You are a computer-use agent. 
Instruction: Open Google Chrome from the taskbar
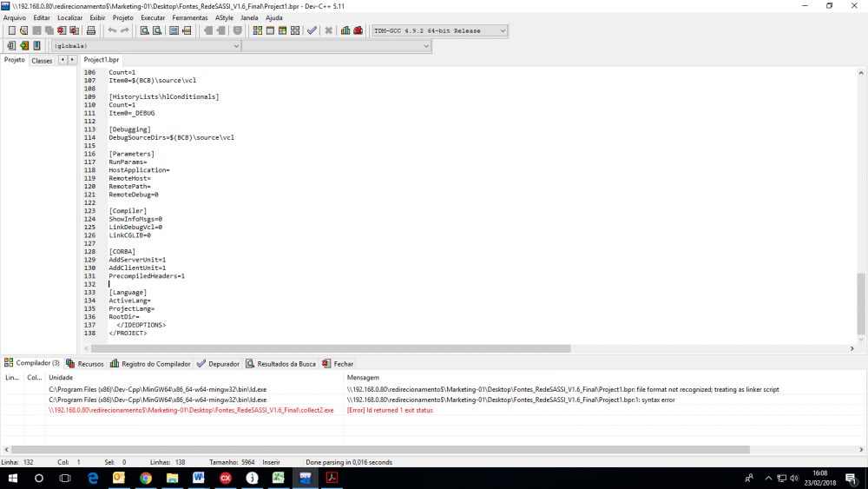click(146, 478)
